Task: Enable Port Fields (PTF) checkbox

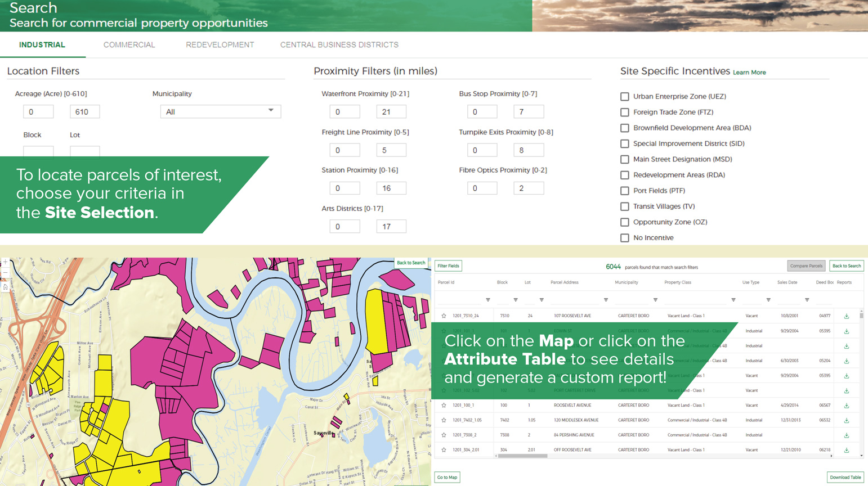Action: (625, 191)
